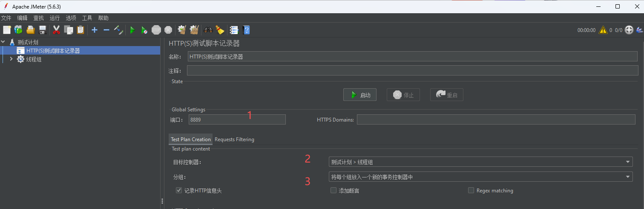This screenshot has height=209, width=644.
Task: Reset search with the yellow broom icon
Action: point(220,30)
